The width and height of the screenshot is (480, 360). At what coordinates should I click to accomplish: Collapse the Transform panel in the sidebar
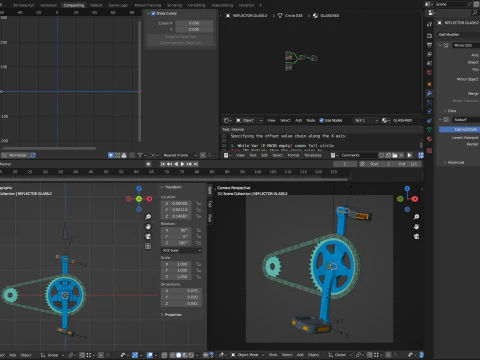(163, 187)
